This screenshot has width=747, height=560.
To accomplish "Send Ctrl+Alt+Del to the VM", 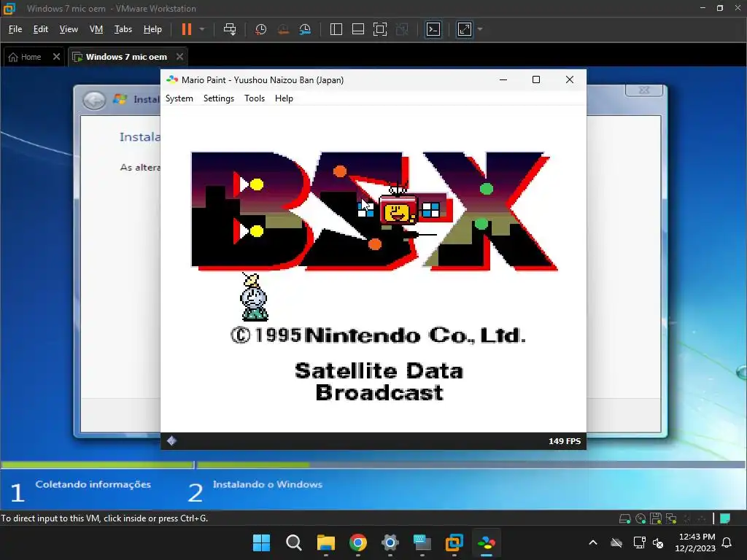I will 230,29.
